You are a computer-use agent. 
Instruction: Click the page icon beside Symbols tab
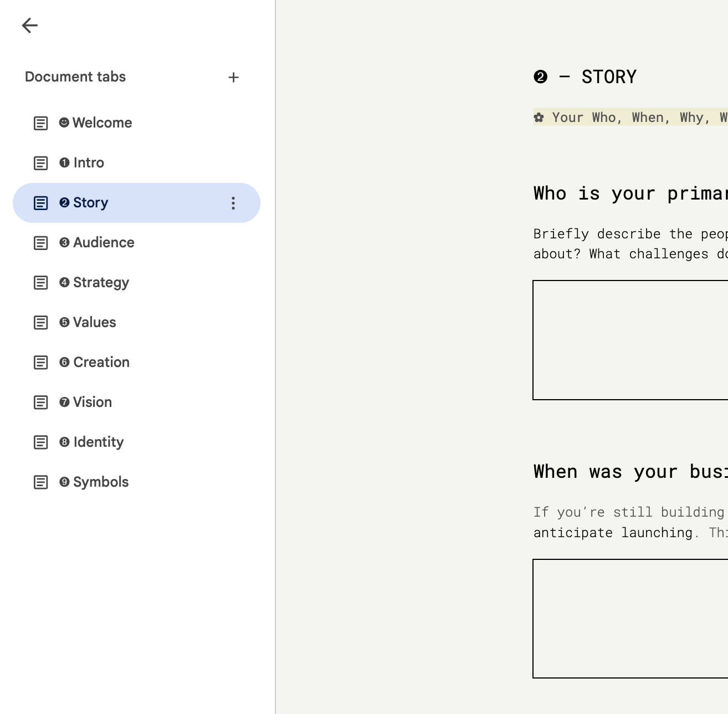40,482
